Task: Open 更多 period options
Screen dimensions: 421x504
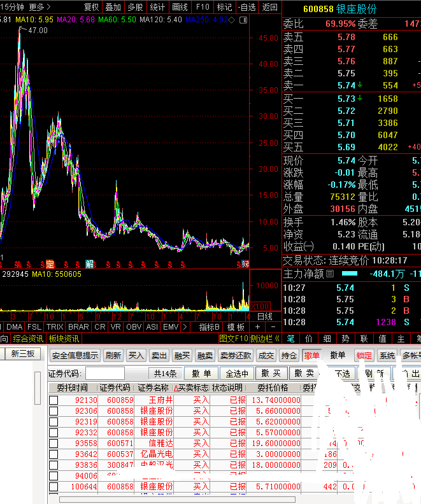Action: click(39, 7)
